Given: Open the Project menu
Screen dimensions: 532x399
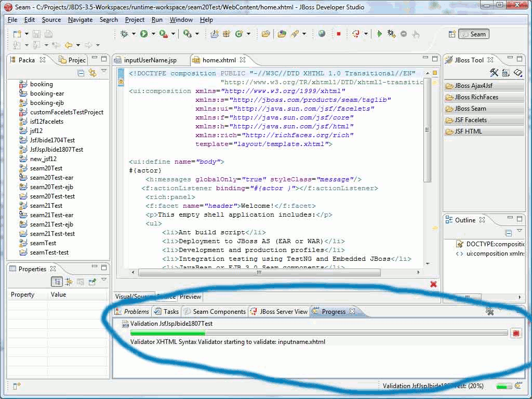Looking at the screenshot, I should pos(135,20).
